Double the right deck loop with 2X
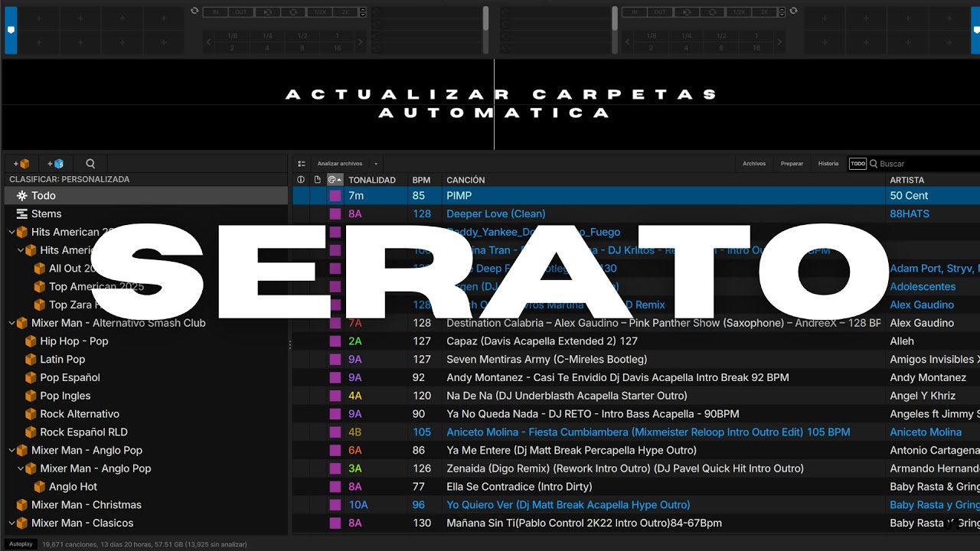980x551 pixels. pyautogui.click(x=764, y=12)
